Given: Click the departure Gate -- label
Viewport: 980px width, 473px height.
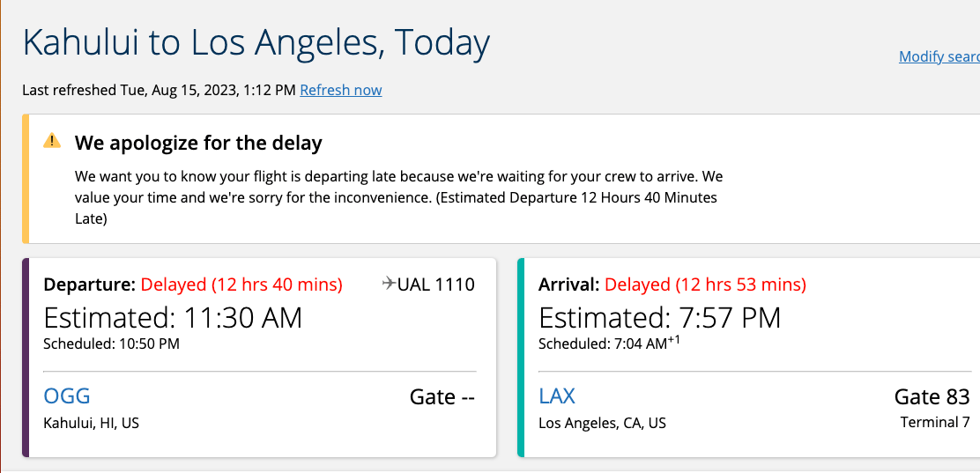Looking at the screenshot, I should coord(442,397).
